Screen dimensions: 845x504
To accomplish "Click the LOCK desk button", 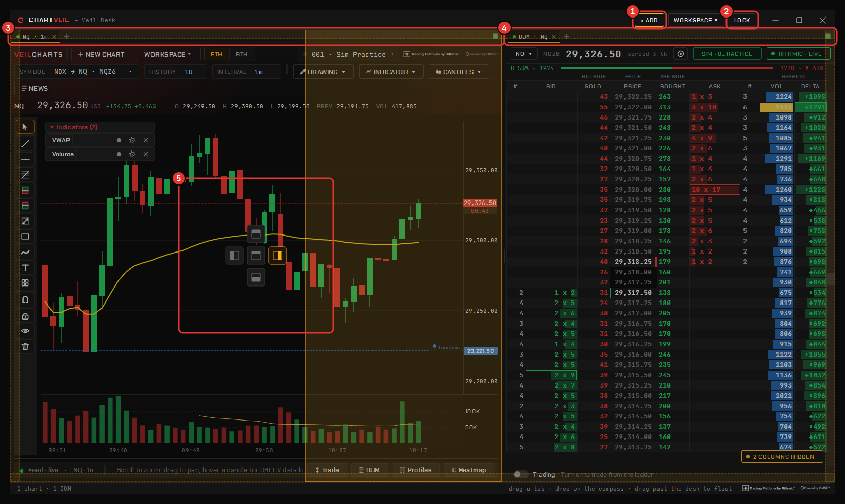I will (742, 20).
